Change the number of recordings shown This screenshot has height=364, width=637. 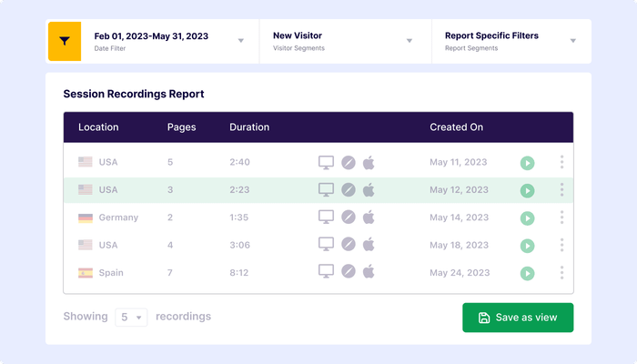pos(131,317)
